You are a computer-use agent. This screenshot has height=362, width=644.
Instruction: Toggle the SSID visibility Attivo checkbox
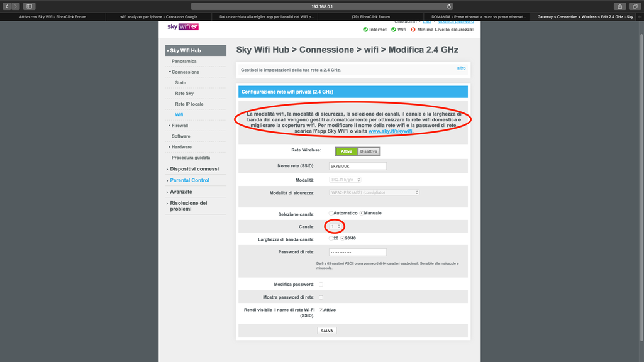321,310
